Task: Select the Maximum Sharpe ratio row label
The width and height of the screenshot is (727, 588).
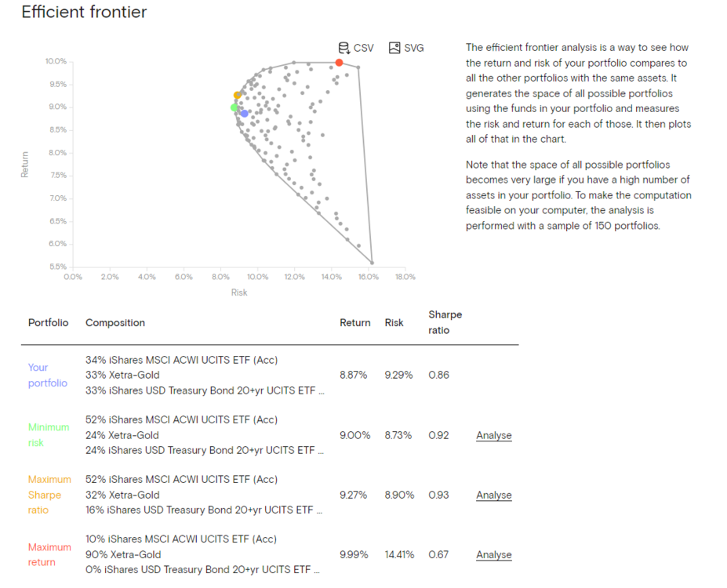Action: click(x=49, y=495)
